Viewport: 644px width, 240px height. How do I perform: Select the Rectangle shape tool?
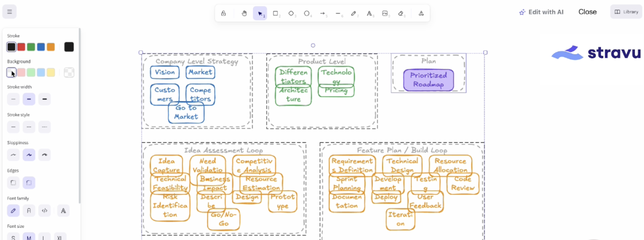(276, 13)
